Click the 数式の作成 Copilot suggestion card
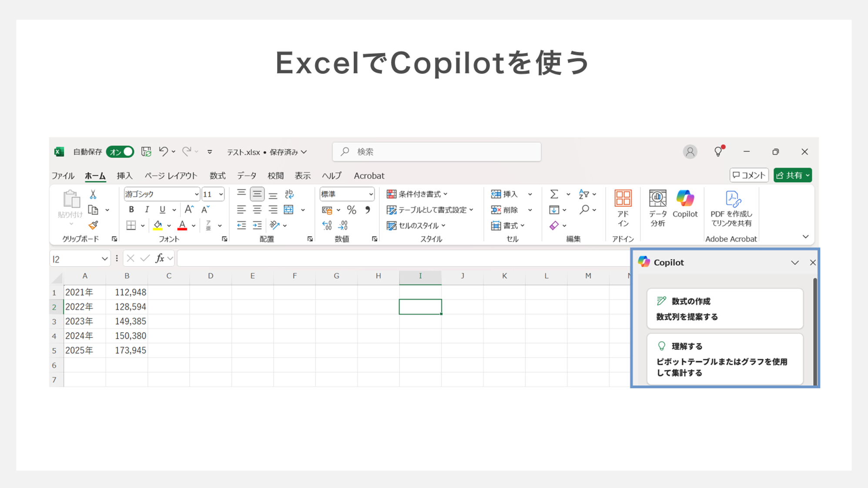Image resolution: width=868 pixels, height=488 pixels. 725,309
